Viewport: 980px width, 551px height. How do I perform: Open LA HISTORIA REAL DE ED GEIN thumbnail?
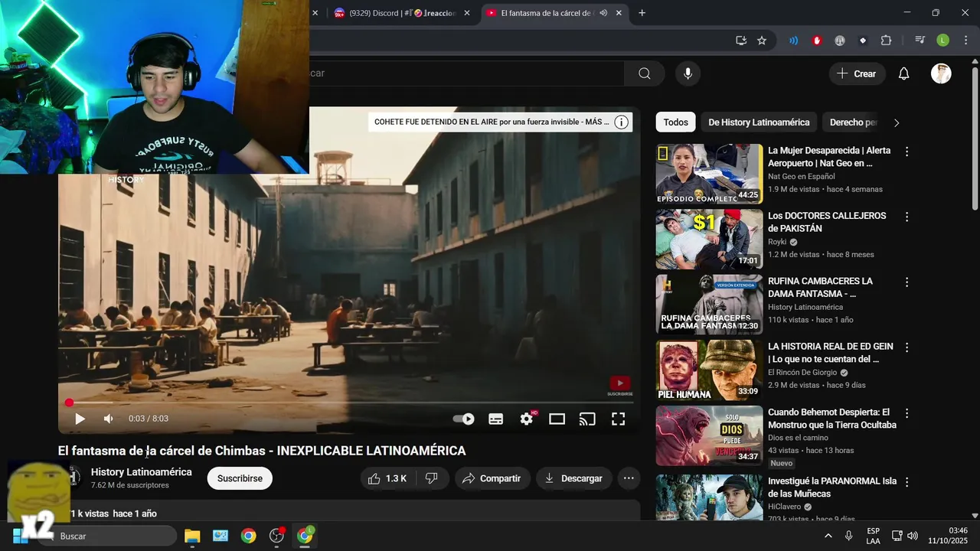[x=709, y=370]
